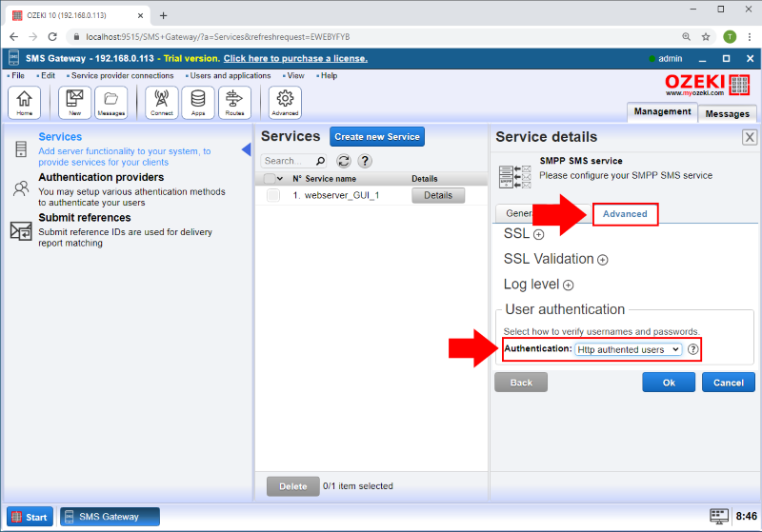762x532 pixels.
Task: Open the help icon beside Services search
Action: [x=365, y=161]
